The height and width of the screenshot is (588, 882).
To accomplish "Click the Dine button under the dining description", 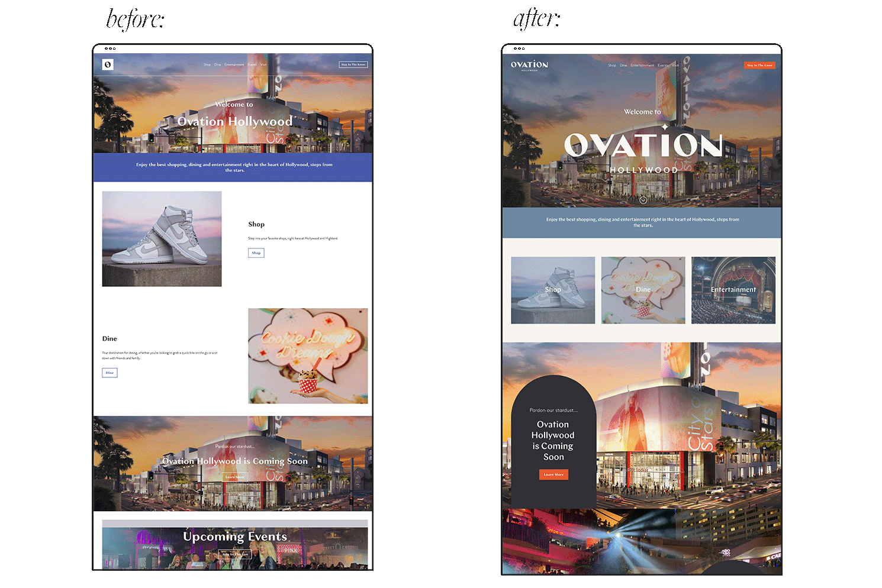I will click(110, 373).
